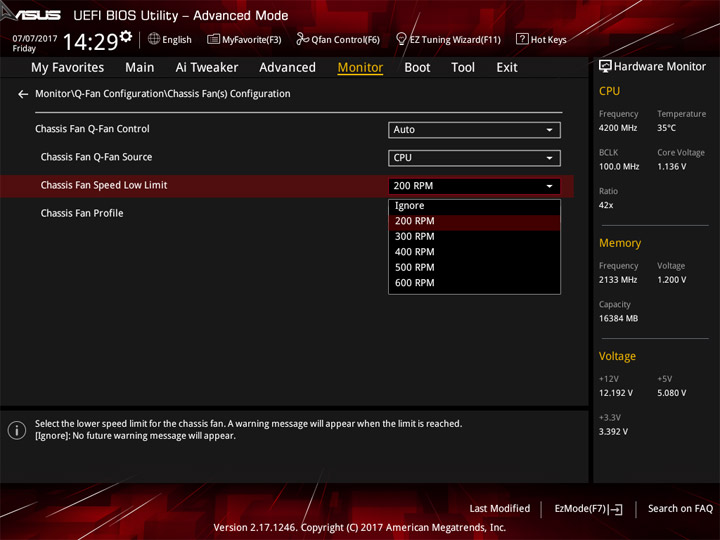Screen dimensions: 720x540
Task: Click the 14:29 clock display
Action: [90, 42]
